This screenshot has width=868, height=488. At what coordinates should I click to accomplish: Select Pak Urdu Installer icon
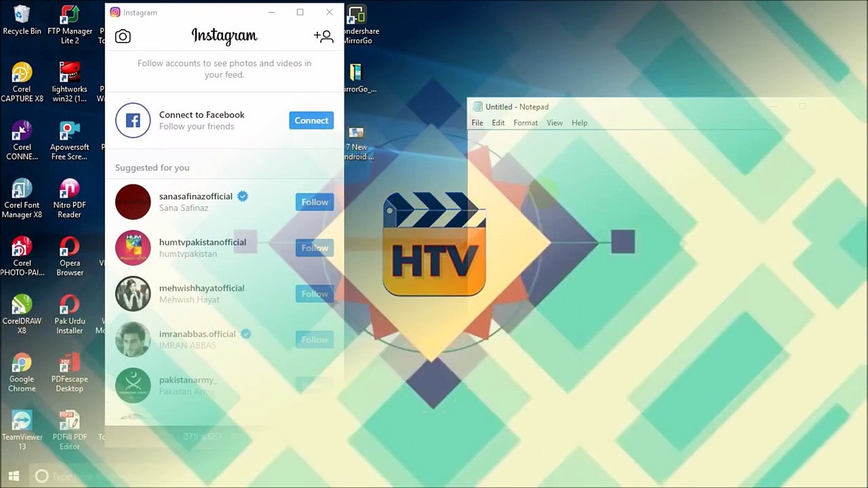(70, 315)
